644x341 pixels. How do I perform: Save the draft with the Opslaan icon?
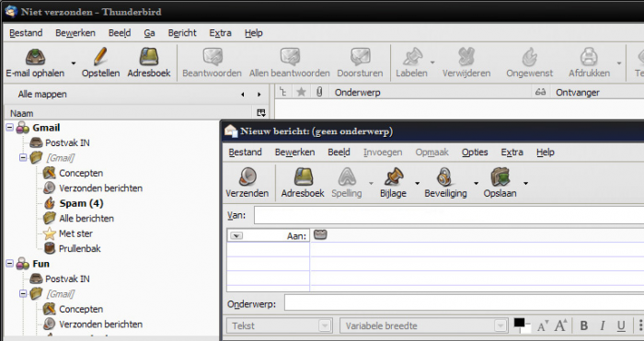500,176
